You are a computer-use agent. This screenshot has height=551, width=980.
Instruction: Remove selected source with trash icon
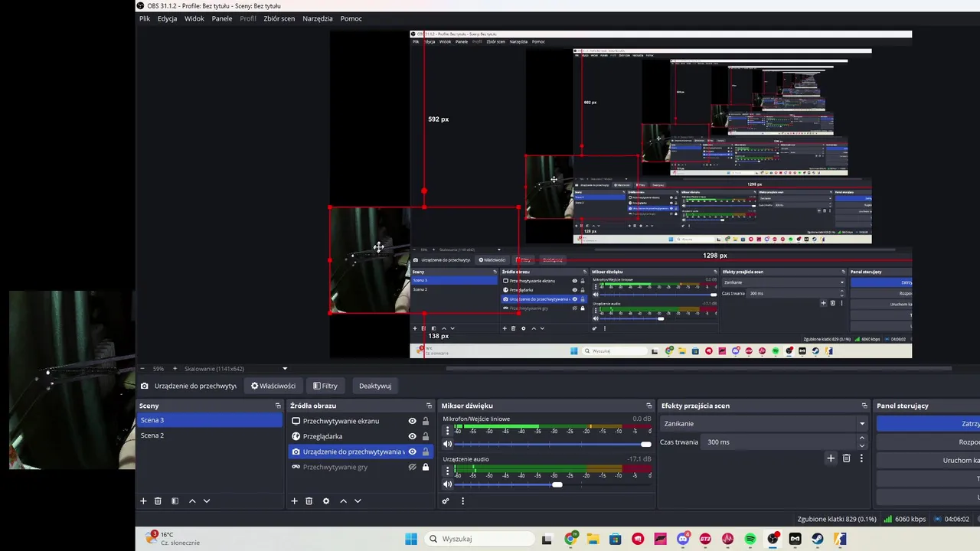pyautogui.click(x=309, y=501)
